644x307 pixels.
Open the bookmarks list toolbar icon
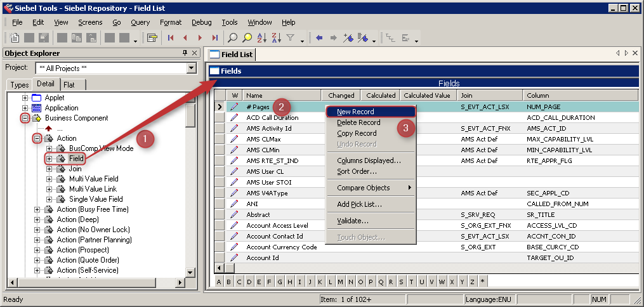tap(363, 38)
